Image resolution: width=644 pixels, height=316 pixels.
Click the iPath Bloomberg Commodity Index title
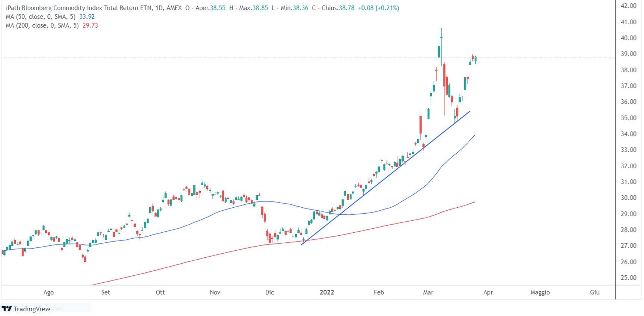pos(79,8)
